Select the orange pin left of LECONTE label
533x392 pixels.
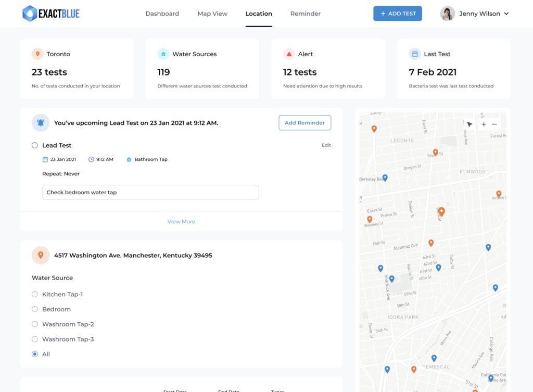(374, 129)
